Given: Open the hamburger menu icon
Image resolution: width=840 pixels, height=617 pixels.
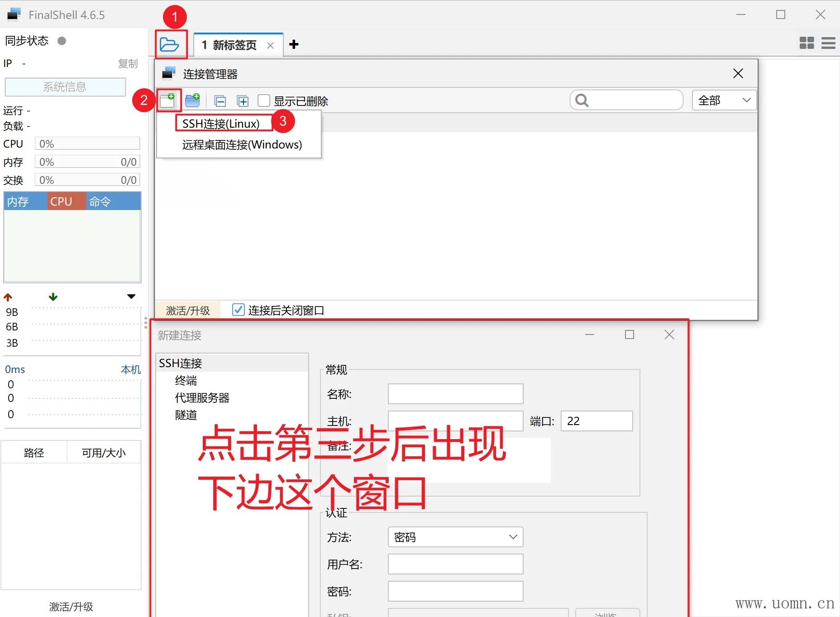Looking at the screenshot, I should [828, 43].
